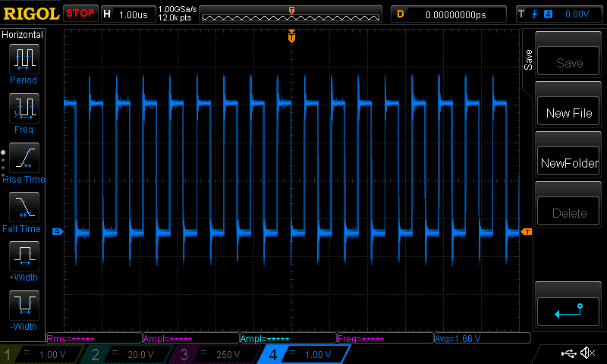The width and height of the screenshot is (607, 364).
Task: Click the trigger level marker at the right edge
Action: [527, 232]
